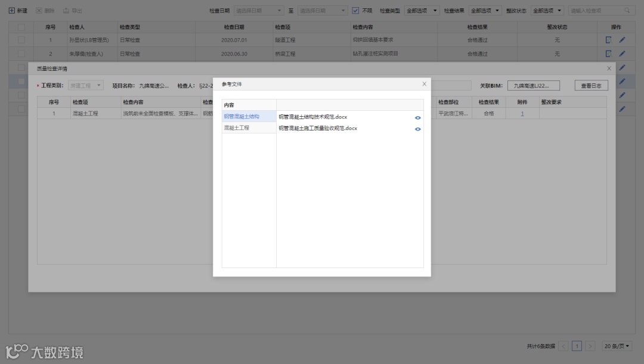Toggle the 不限 date checkbox
This screenshot has width=644, height=364.
[x=355, y=11]
